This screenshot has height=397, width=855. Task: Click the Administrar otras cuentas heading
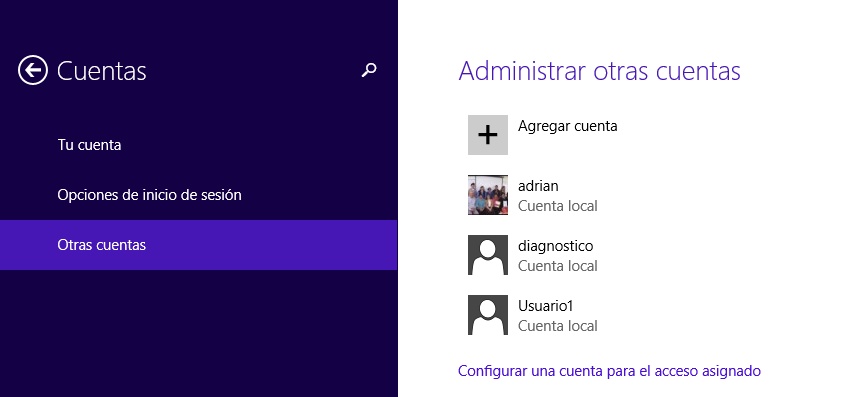click(x=599, y=71)
